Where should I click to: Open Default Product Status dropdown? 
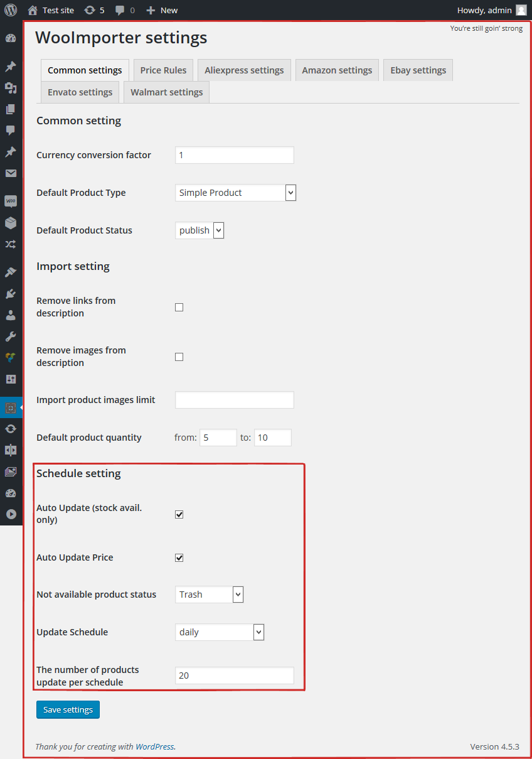199,230
